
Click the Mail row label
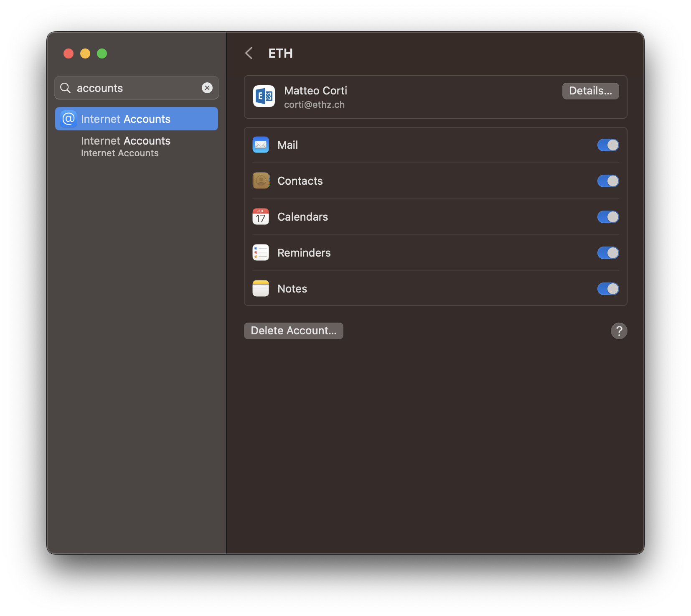(288, 145)
